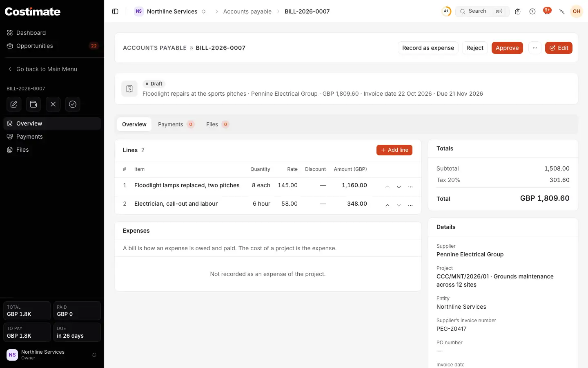This screenshot has width=588, height=368.
Task: Move the Floodlight lamps line down
Action: [399, 187]
